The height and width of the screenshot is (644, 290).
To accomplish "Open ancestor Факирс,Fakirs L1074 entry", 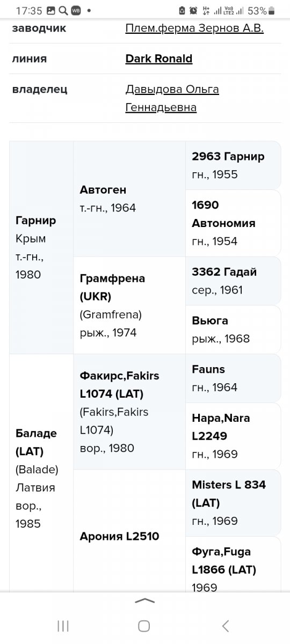I will [129, 412].
